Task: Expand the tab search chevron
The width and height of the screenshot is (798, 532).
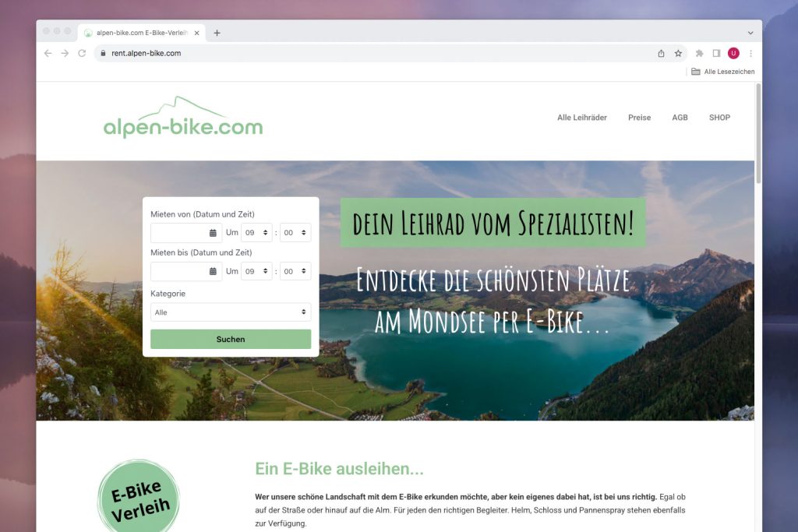Action: tap(750, 33)
